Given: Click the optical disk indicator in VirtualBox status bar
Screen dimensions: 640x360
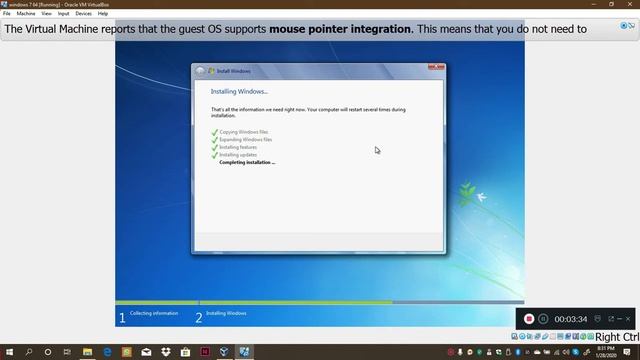Looking at the screenshot, I should (x=522, y=336).
